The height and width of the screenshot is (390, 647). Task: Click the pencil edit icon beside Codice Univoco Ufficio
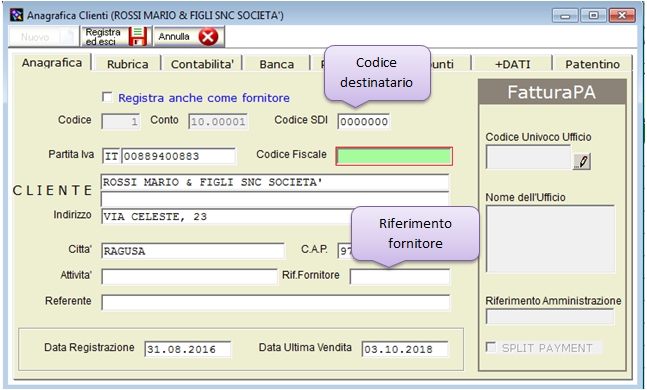point(582,161)
